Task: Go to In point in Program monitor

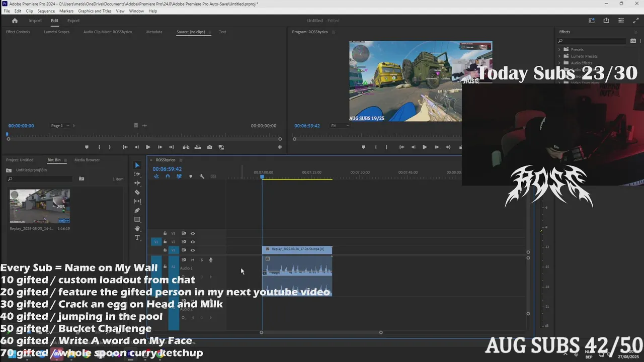Action: (401, 147)
